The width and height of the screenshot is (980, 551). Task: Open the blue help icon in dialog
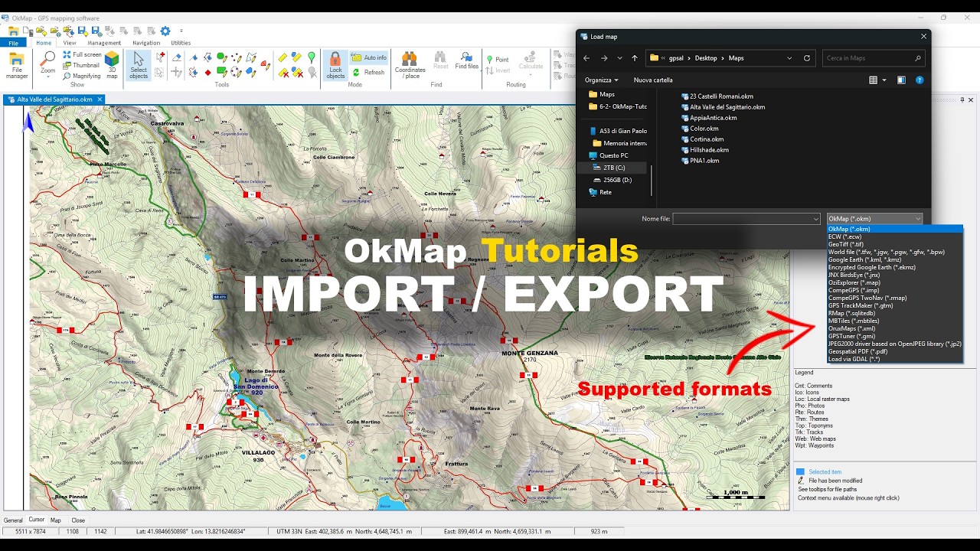pyautogui.click(x=920, y=80)
